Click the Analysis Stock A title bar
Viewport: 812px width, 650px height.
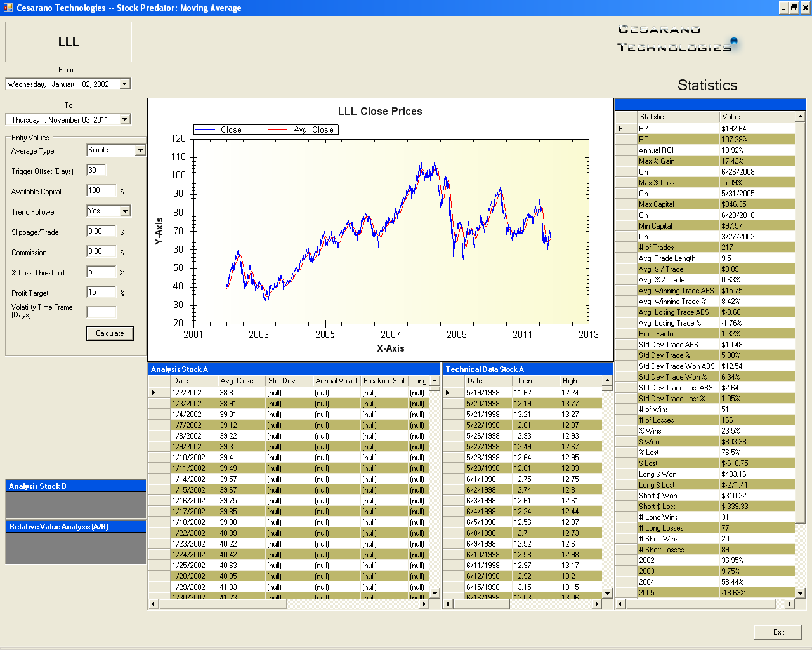(x=294, y=369)
